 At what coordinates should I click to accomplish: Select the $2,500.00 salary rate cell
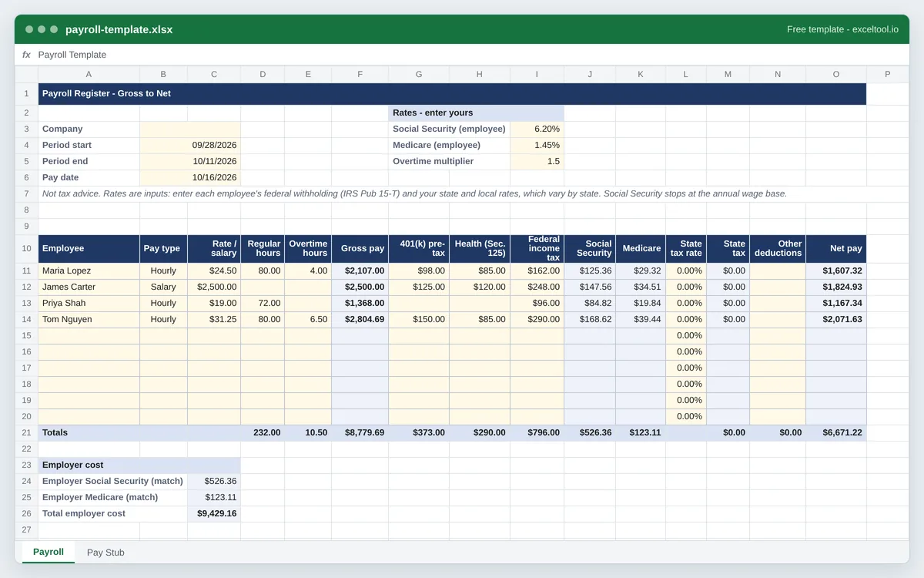[214, 287]
